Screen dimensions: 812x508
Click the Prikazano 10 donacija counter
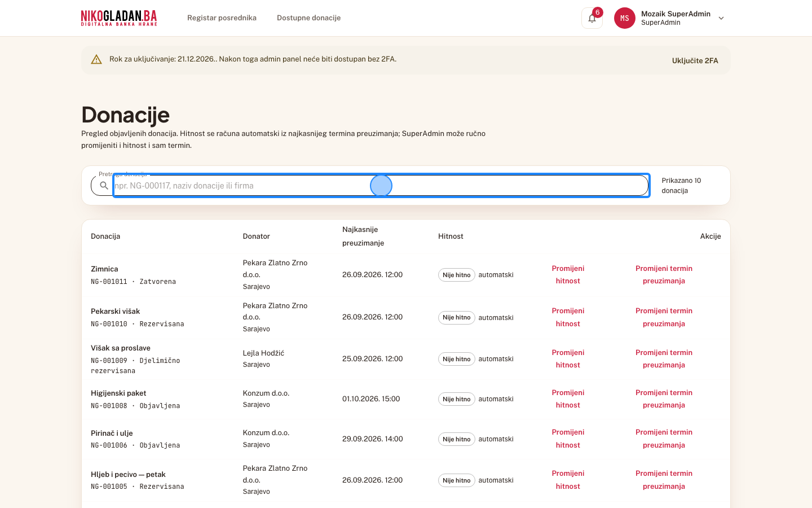click(681, 186)
